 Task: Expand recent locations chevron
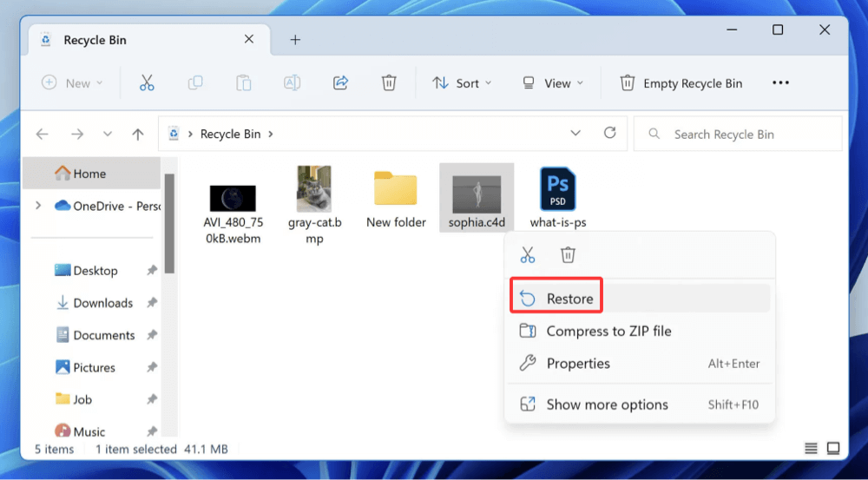(x=108, y=134)
